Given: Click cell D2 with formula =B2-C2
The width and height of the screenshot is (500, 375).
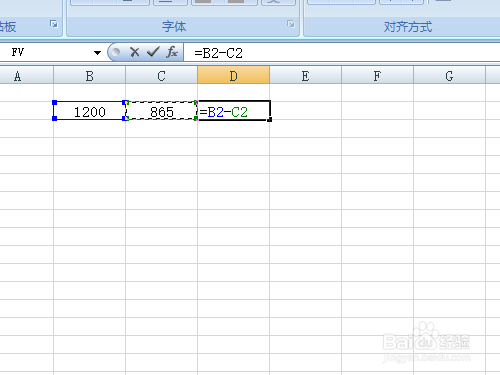Looking at the screenshot, I should point(234,111).
